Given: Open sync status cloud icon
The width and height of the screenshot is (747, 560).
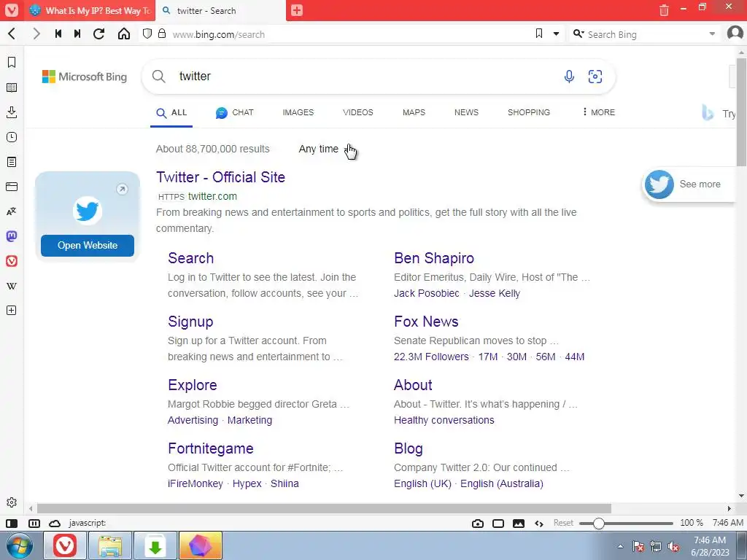Looking at the screenshot, I should tap(55, 524).
